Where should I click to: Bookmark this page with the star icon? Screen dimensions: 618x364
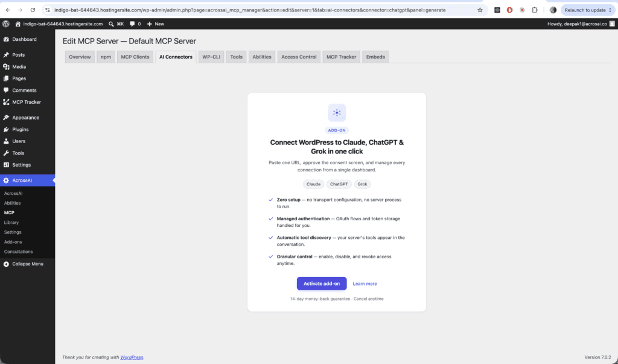(x=480, y=10)
